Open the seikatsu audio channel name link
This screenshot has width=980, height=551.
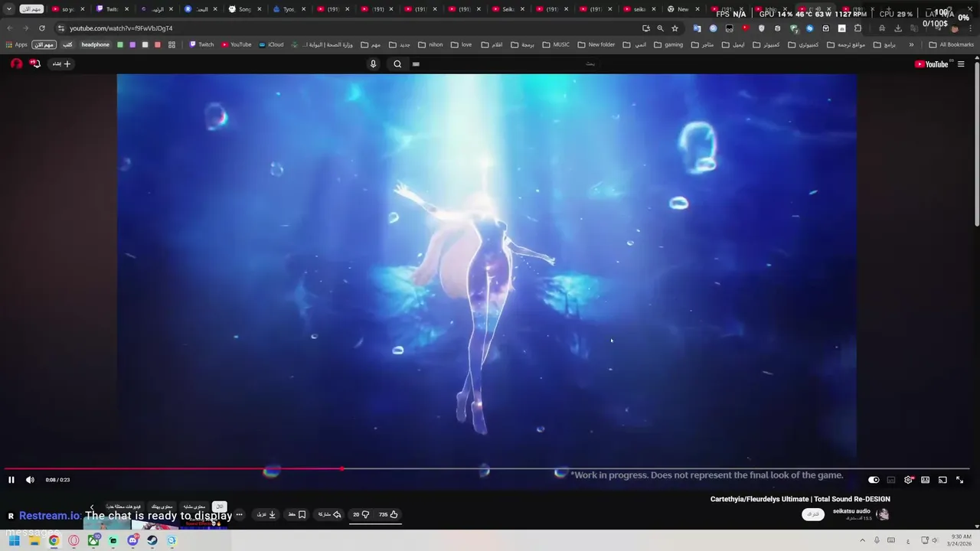(851, 511)
